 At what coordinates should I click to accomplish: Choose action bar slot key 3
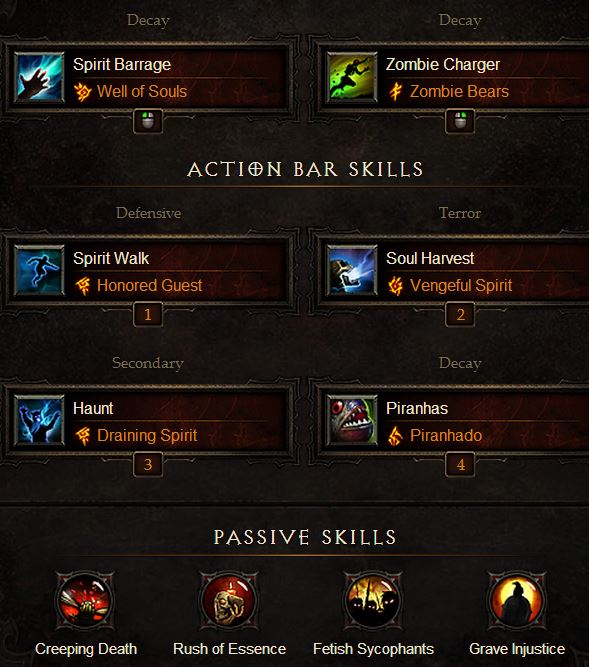click(148, 465)
